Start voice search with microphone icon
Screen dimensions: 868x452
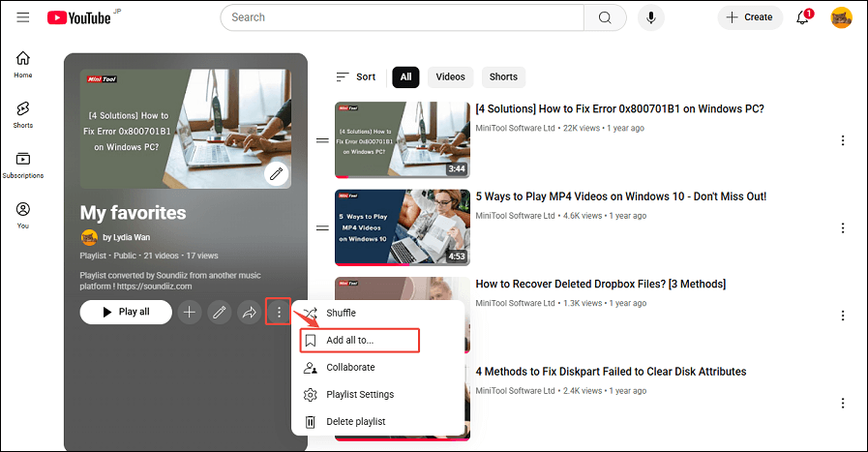pyautogui.click(x=651, y=17)
